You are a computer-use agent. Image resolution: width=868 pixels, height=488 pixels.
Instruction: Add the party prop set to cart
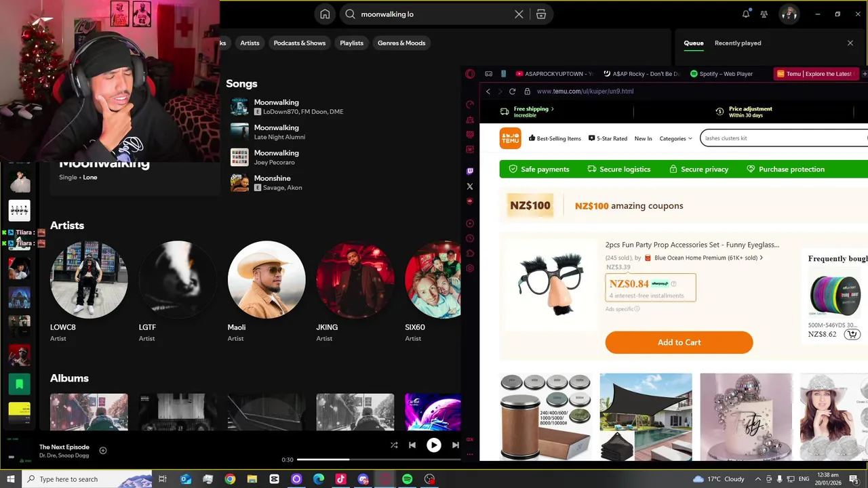(679, 342)
